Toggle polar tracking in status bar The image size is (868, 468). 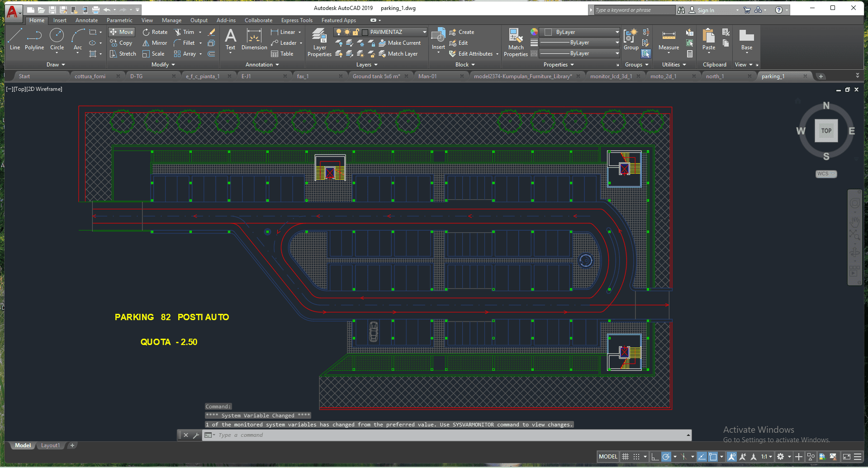click(666, 457)
